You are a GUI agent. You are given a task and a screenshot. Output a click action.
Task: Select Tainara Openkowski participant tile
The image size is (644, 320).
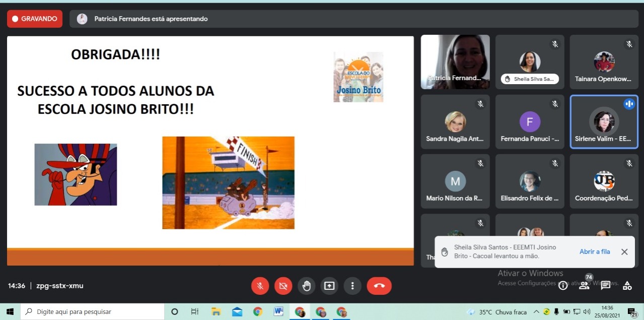pos(604,62)
